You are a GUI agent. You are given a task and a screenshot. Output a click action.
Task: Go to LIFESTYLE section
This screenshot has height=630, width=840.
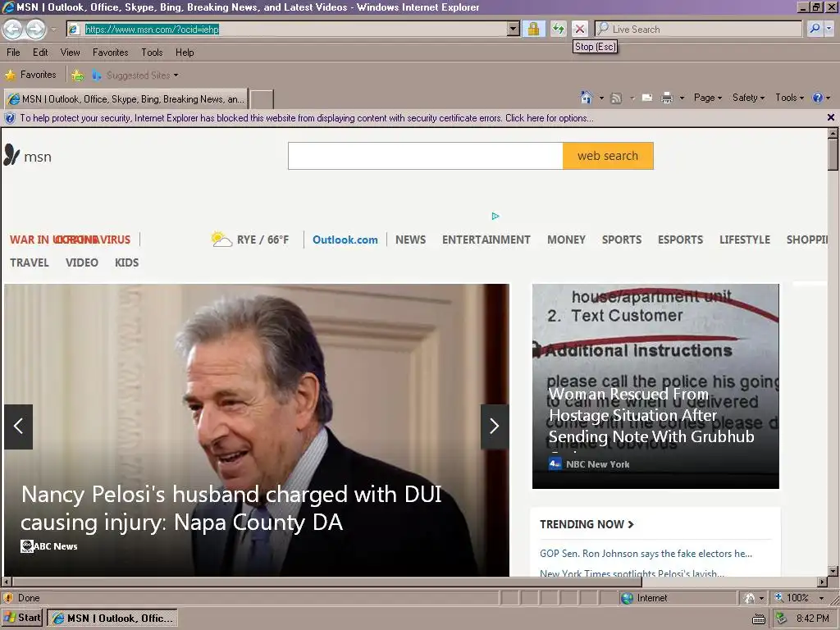click(x=745, y=240)
